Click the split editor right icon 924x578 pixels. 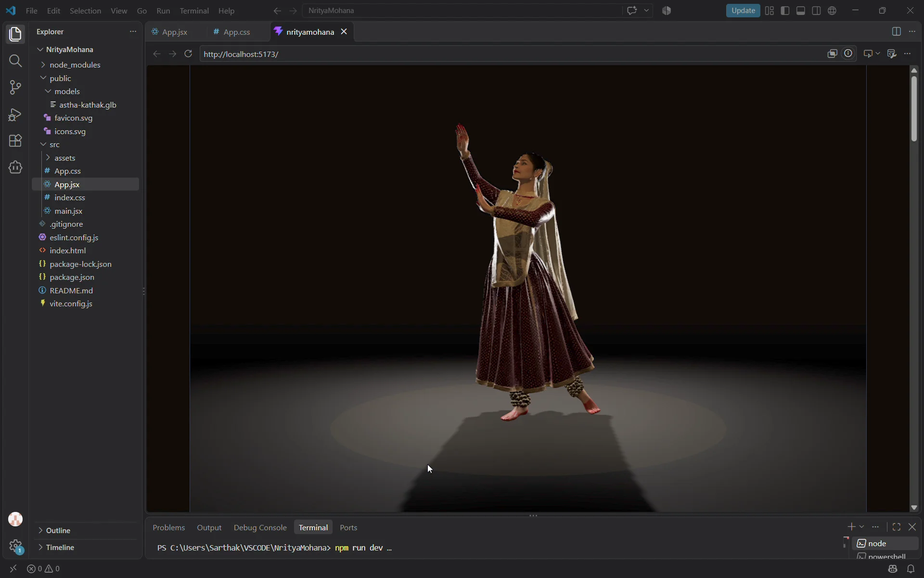896,31
